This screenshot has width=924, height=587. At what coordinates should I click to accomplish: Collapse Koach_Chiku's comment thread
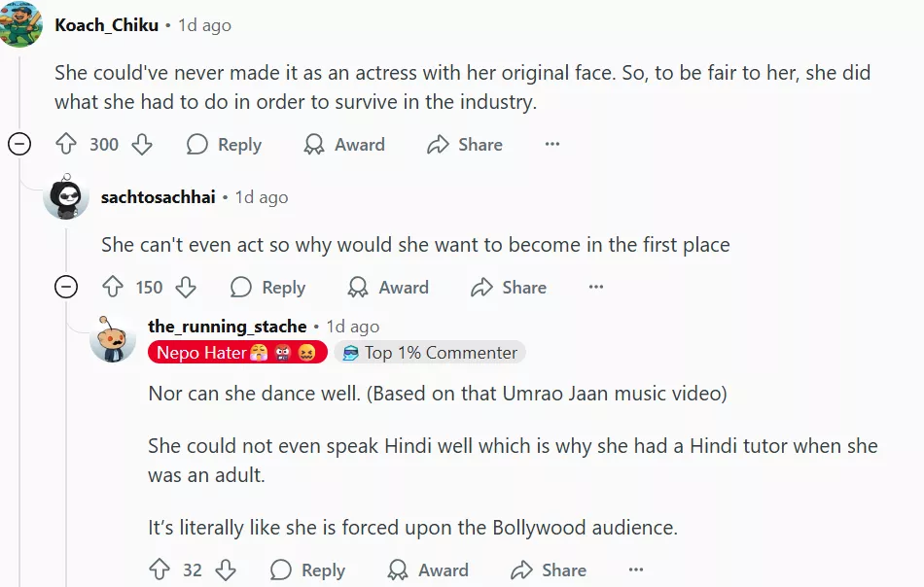point(19,145)
